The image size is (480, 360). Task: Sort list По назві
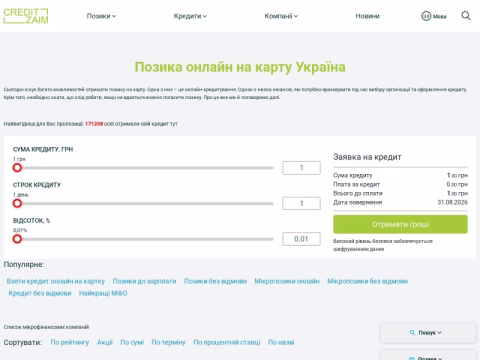[x=281, y=342]
